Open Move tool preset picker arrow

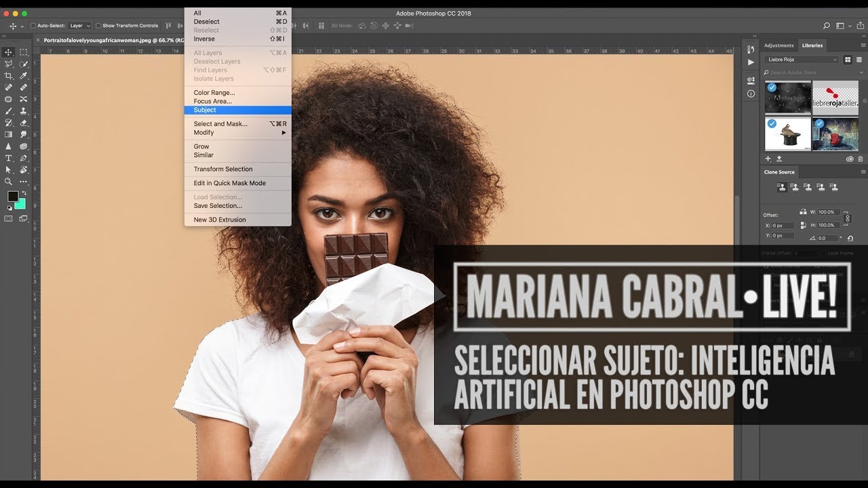point(22,26)
